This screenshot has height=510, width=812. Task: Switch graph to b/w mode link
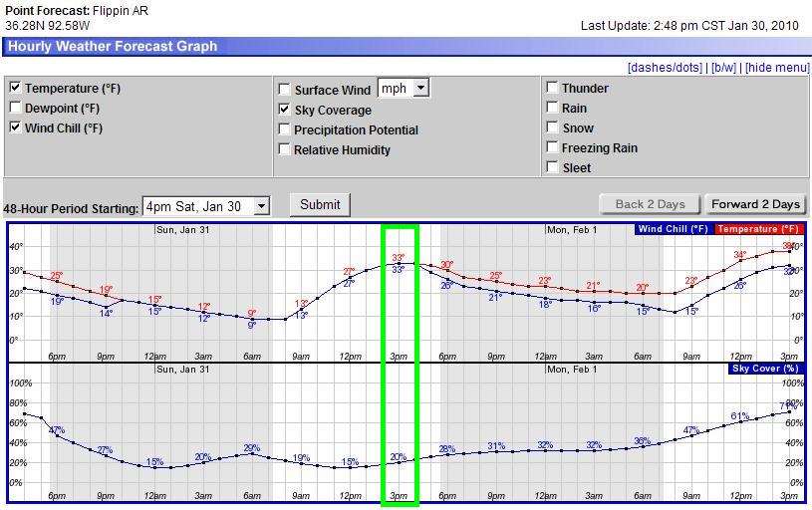(x=722, y=68)
